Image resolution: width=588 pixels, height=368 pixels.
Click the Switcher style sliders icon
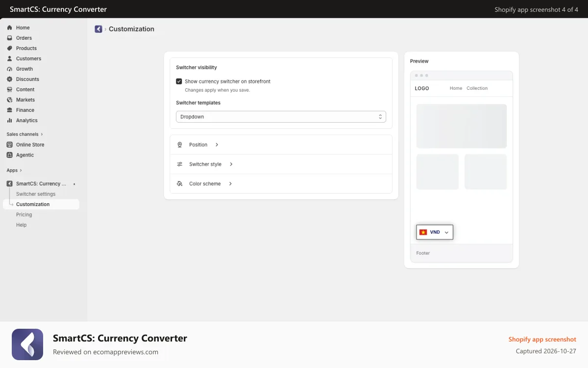click(179, 164)
